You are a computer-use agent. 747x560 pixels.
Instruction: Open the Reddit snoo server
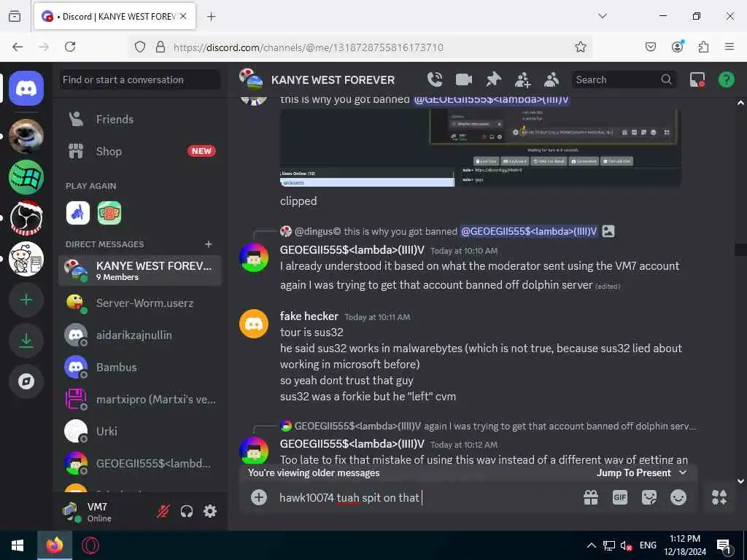pos(26,259)
